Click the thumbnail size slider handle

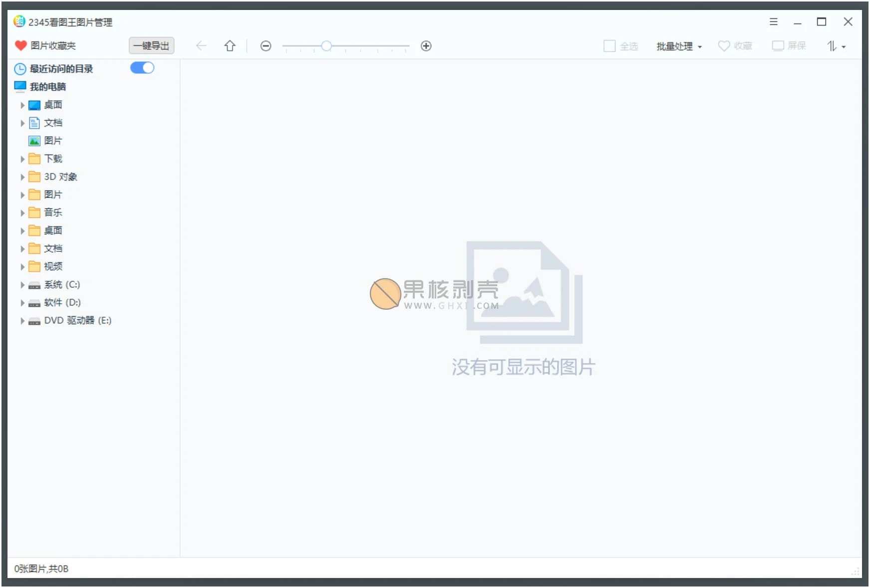point(326,46)
